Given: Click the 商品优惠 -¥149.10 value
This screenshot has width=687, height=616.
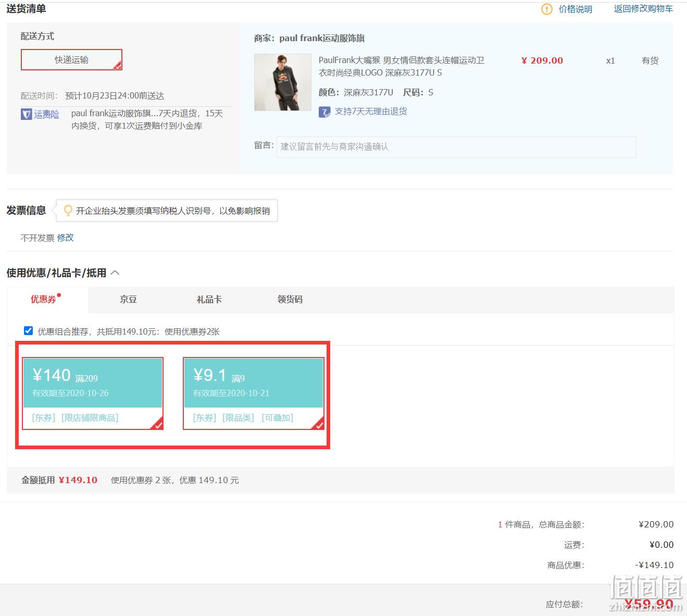Looking at the screenshot, I should (654, 565).
